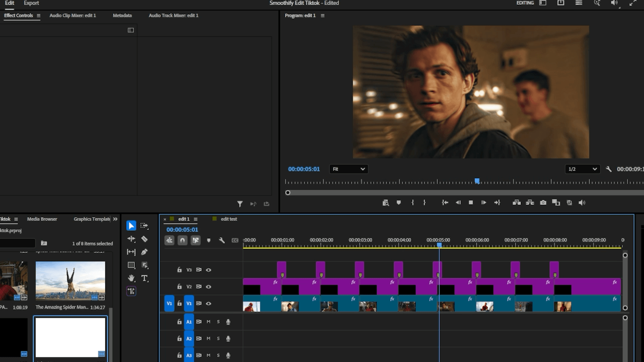Screen dimensions: 644x362
Task: Toggle V2 track output eye
Action: point(208,287)
